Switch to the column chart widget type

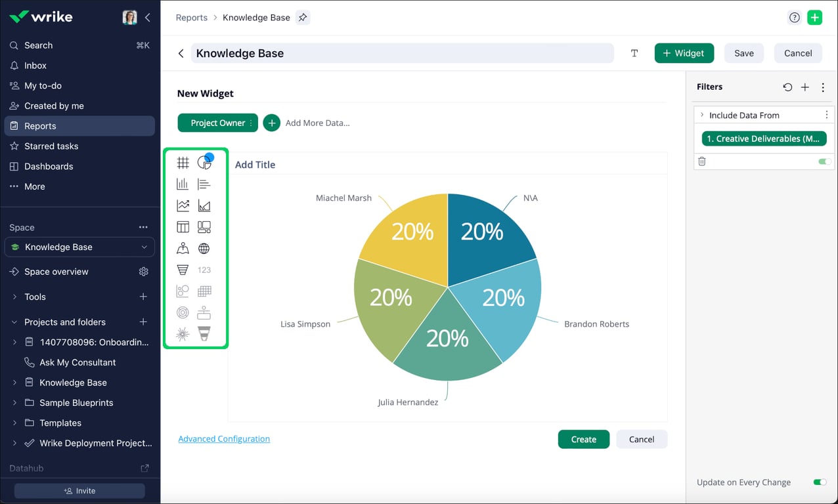(x=183, y=184)
